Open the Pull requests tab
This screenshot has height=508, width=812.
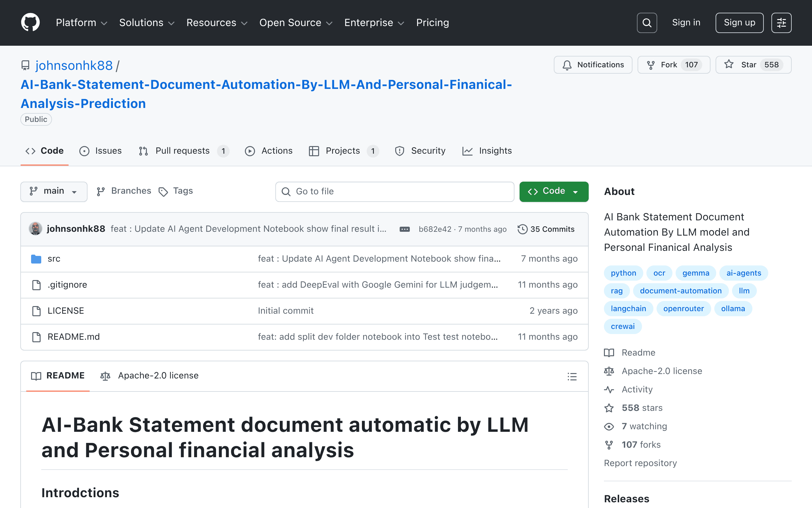(x=184, y=151)
